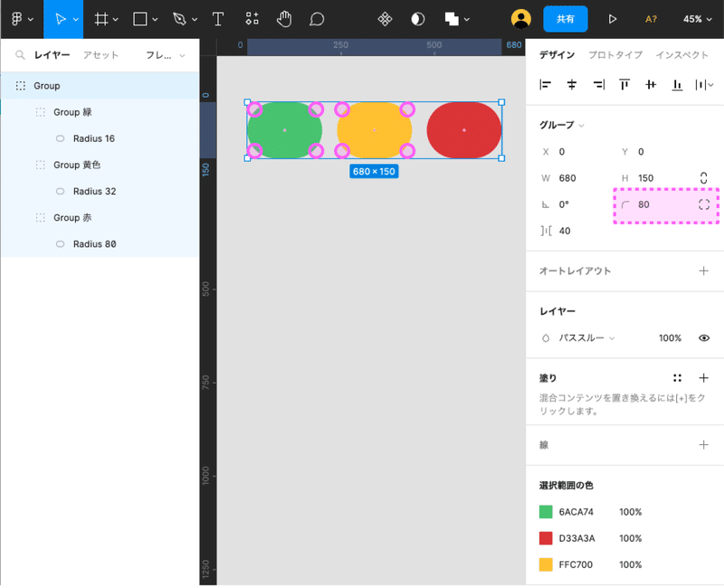The image size is (724, 588).
Task: Click the 共有 share button
Action: (x=565, y=19)
